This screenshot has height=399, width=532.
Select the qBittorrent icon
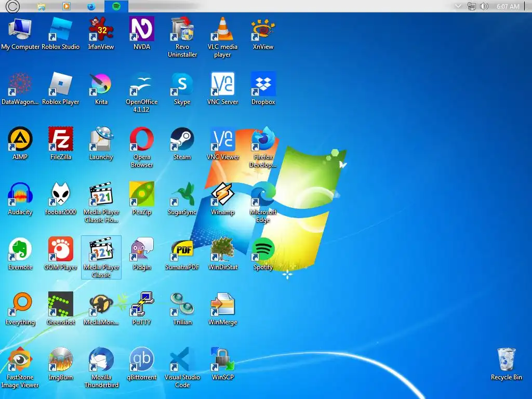click(142, 364)
